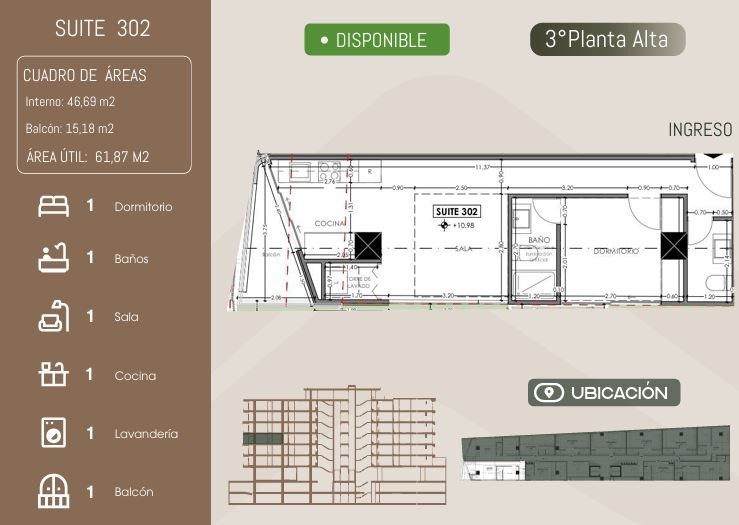Click the balcony icon for Balcón
Viewport: 739px width, 525px height.
[54, 491]
